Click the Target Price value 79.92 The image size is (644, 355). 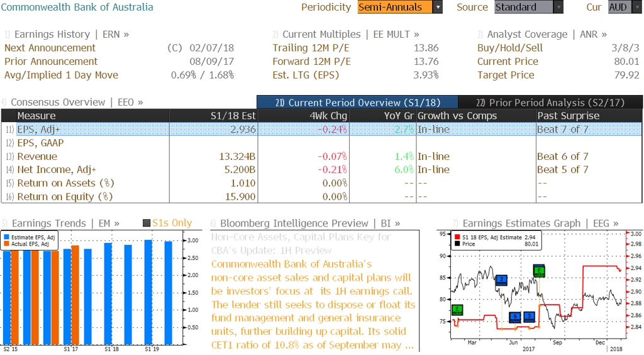point(627,75)
